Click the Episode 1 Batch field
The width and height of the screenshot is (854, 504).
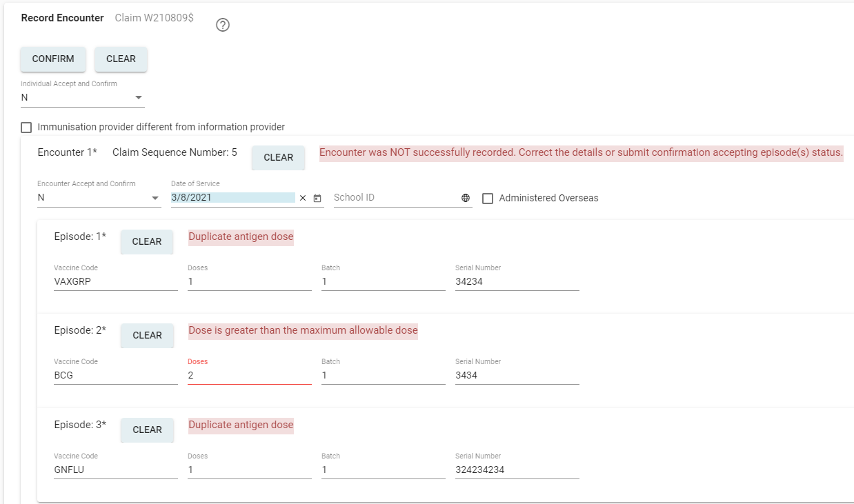(x=383, y=281)
